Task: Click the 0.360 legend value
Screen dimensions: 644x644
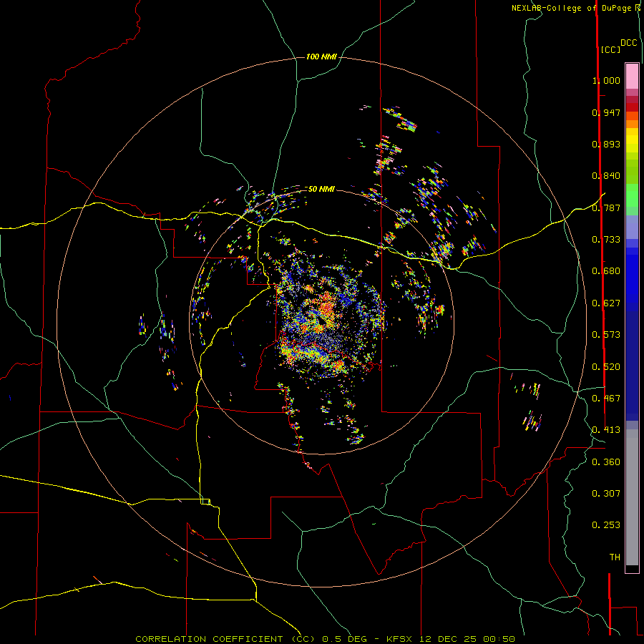Action: click(x=606, y=462)
